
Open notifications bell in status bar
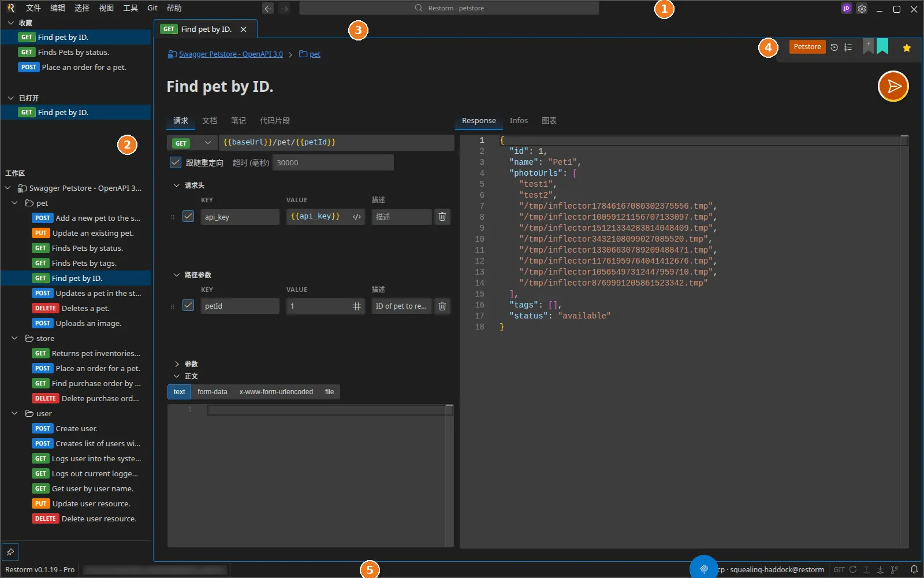point(914,569)
